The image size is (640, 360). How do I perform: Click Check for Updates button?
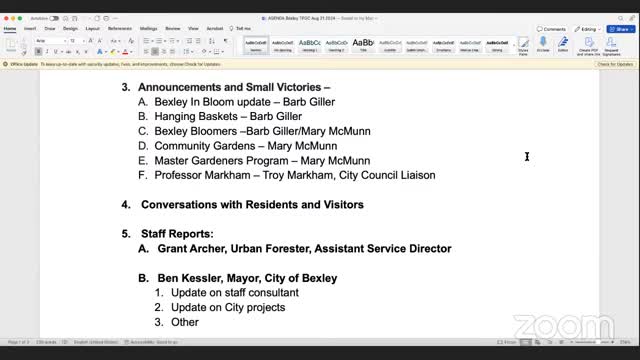point(615,64)
